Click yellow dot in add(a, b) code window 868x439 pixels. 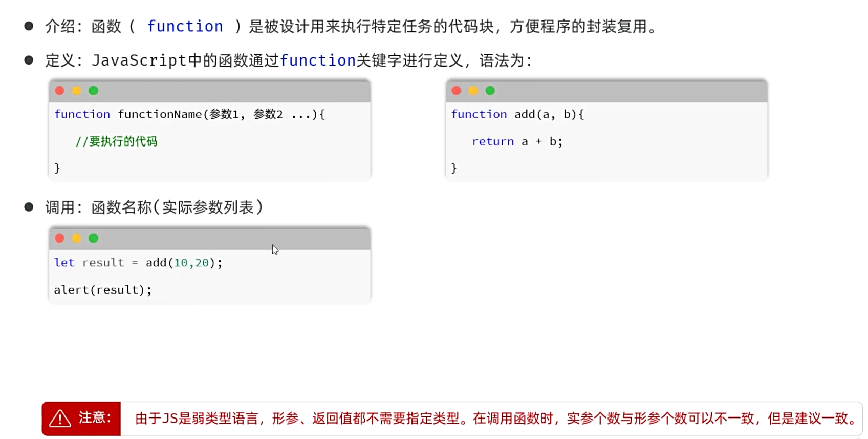[x=473, y=91]
